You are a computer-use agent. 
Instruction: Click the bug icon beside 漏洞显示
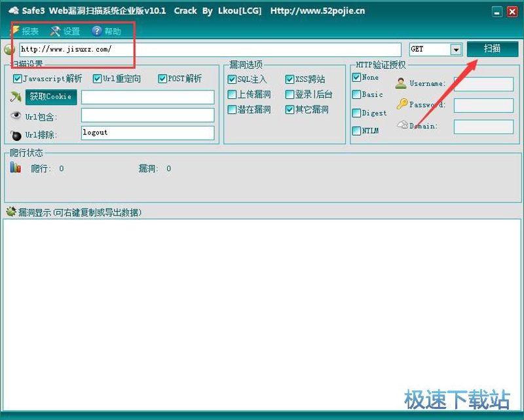(11, 212)
